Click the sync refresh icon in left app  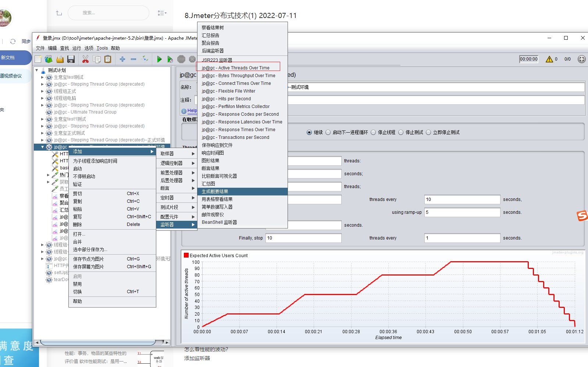click(13, 42)
